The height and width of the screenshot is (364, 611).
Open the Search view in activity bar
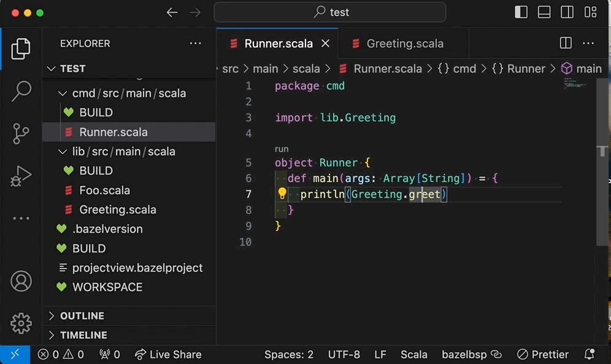21,91
